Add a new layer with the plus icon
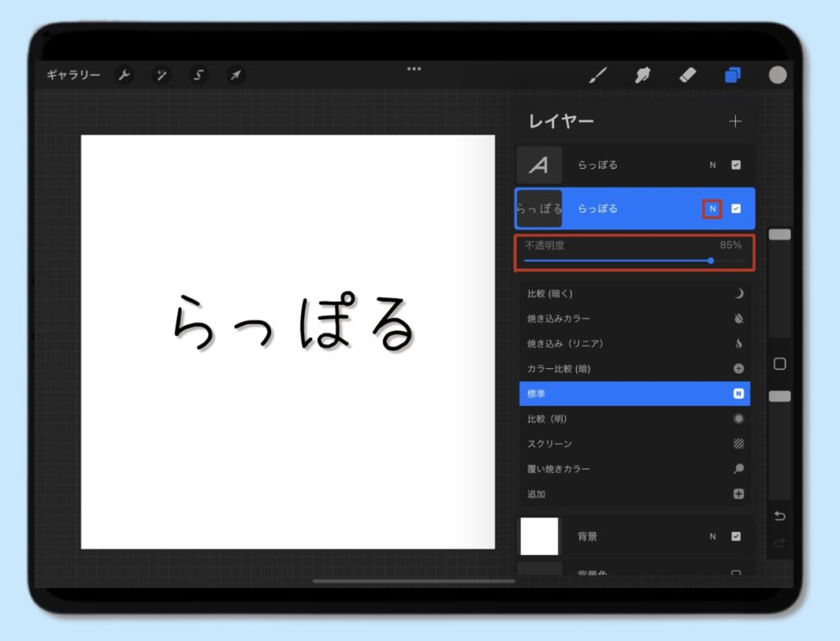 [x=735, y=121]
